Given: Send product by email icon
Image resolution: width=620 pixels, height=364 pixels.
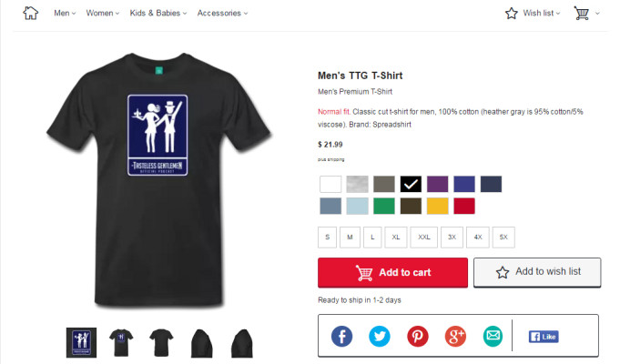Looking at the screenshot, I should (x=493, y=337).
